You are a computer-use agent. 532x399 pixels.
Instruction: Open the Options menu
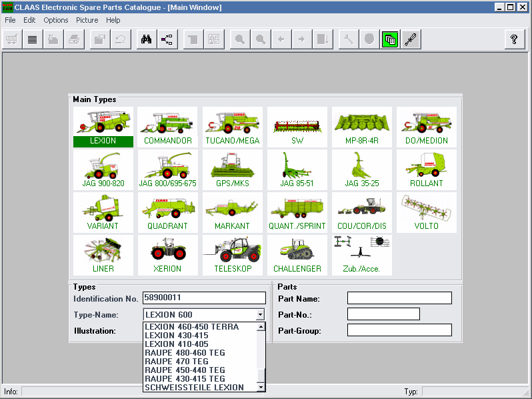pos(55,21)
